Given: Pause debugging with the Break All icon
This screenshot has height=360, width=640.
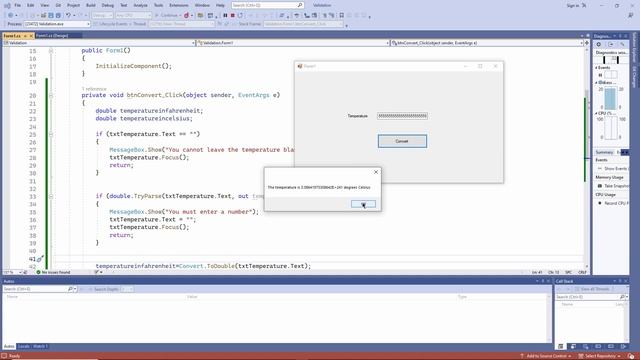Looking at the screenshot, I should 225,16.
